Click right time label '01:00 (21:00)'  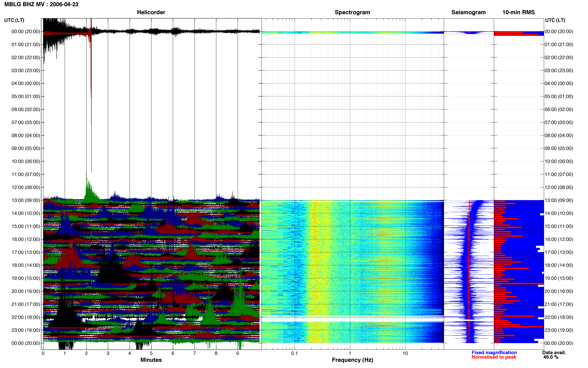(559, 45)
